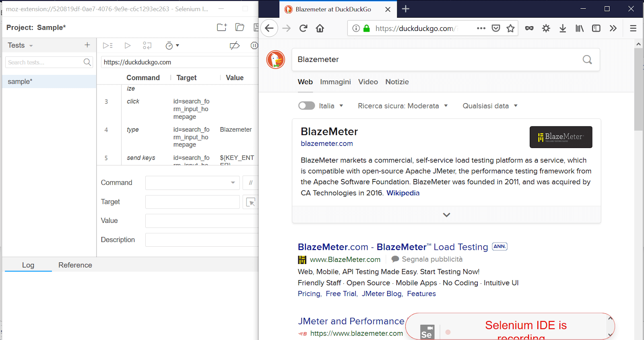The image size is (644, 340).
Task: Open an existing Selenium project folder
Action: 240,27
